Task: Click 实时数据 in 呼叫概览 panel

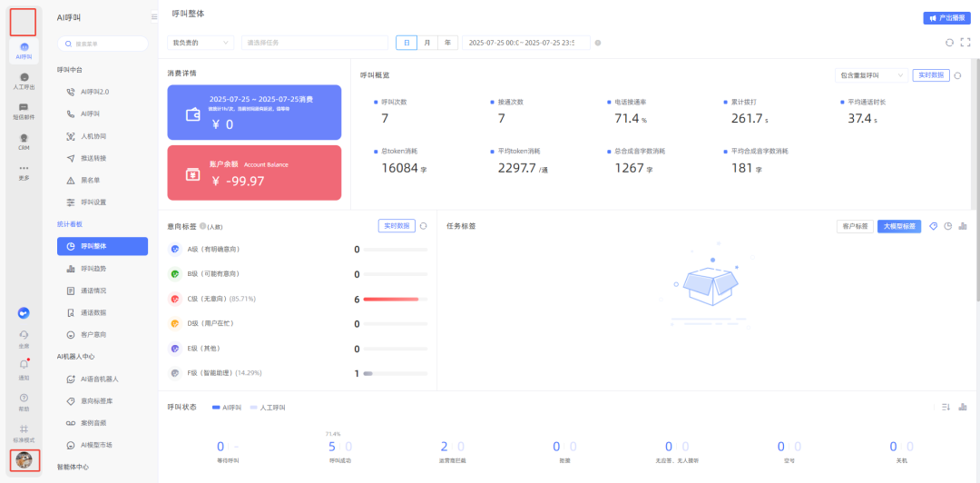Action: (931, 75)
